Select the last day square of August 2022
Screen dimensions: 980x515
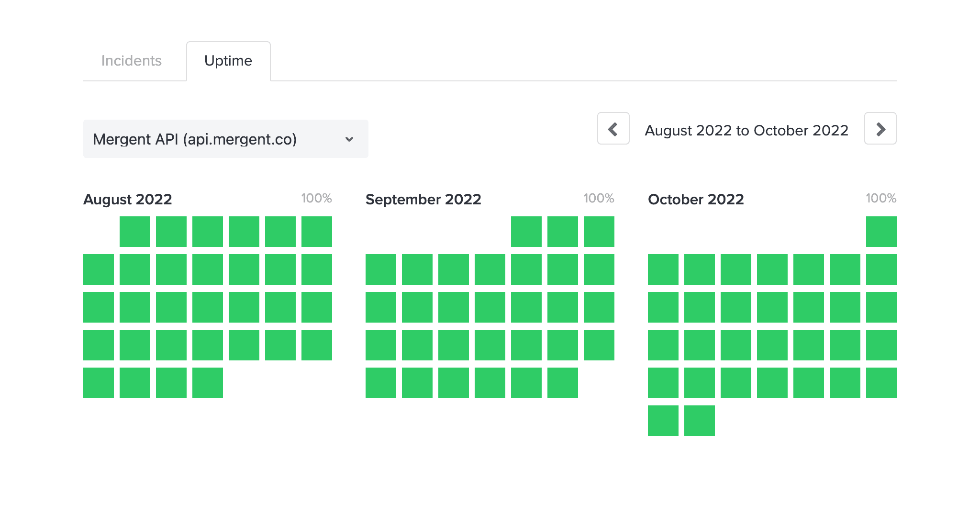[x=207, y=382]
